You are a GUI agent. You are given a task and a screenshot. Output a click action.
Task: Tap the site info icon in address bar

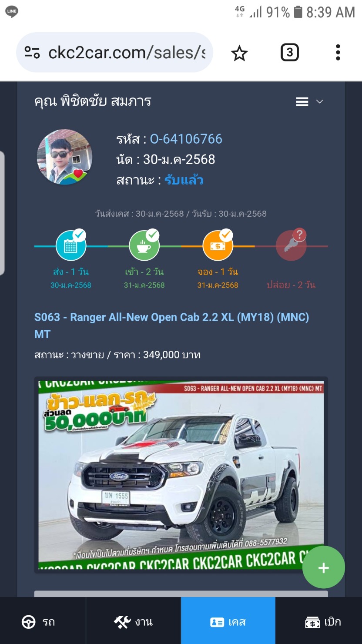32,53
